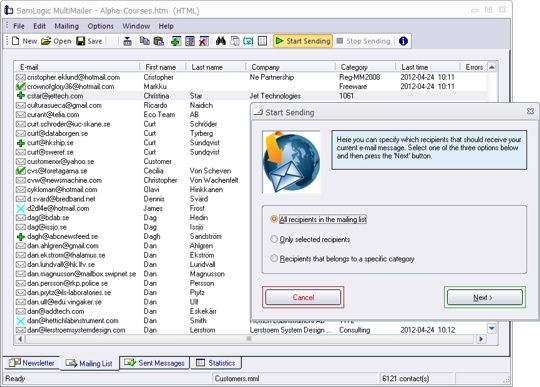This screenshot has height=387, width=540.
Task: Open the File menu
Action: [x=19, y=26]
